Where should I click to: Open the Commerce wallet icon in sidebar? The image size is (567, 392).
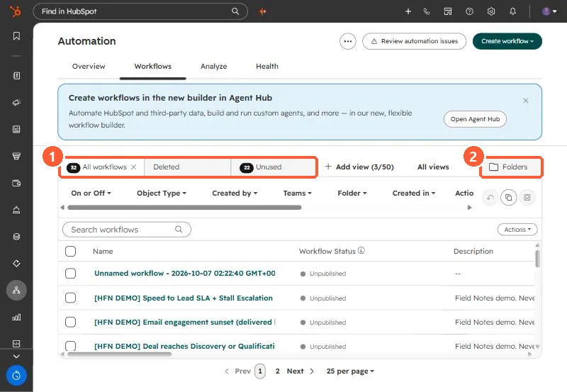(x=16, y=183)
